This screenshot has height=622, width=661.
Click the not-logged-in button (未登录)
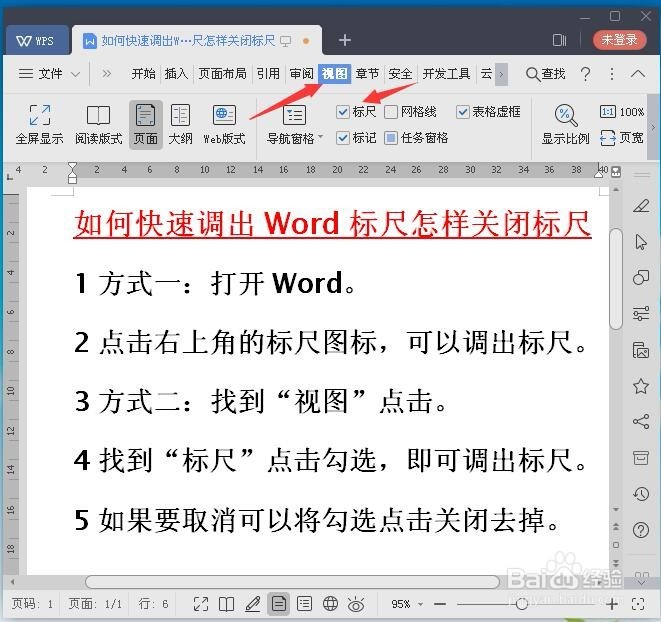[619, 40]
